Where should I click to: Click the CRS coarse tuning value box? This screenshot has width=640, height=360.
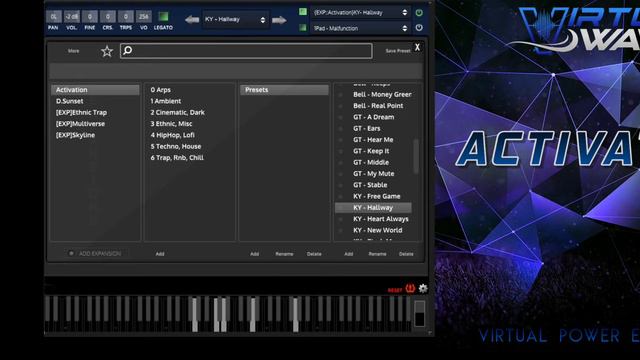click(x=108, y=17)
